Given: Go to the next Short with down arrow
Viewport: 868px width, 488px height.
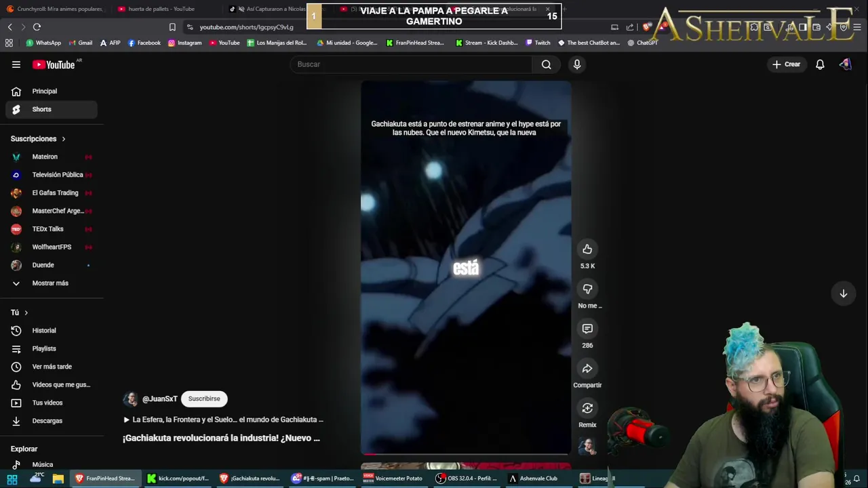Looking at the screenshot, I should coord(844,293).
